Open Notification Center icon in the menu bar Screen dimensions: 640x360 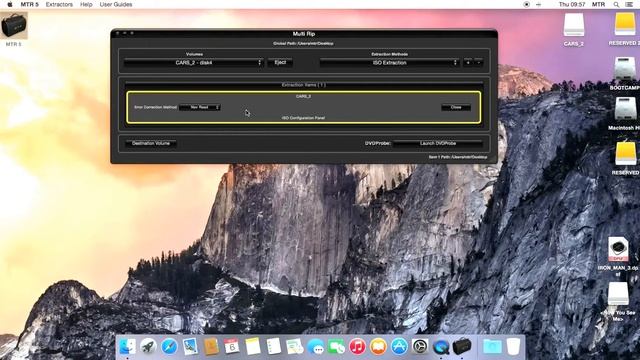[x=629, y=4]
